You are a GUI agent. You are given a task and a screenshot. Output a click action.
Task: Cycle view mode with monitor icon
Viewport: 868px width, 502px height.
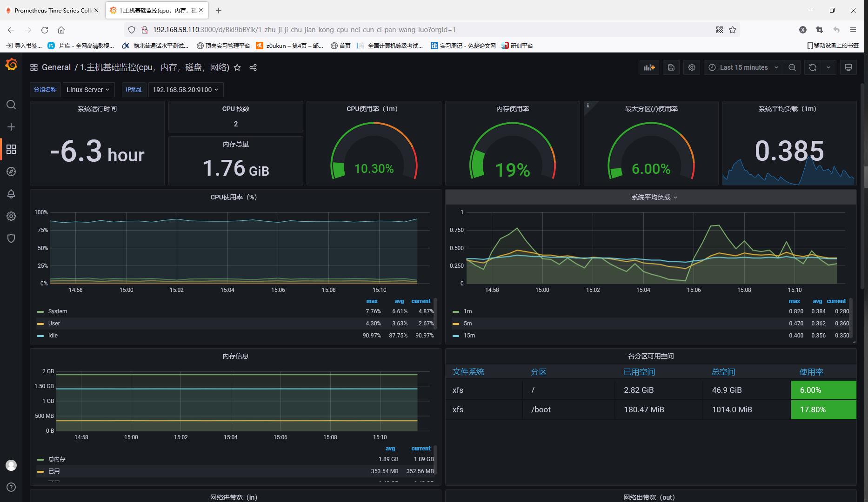point(848,67)
